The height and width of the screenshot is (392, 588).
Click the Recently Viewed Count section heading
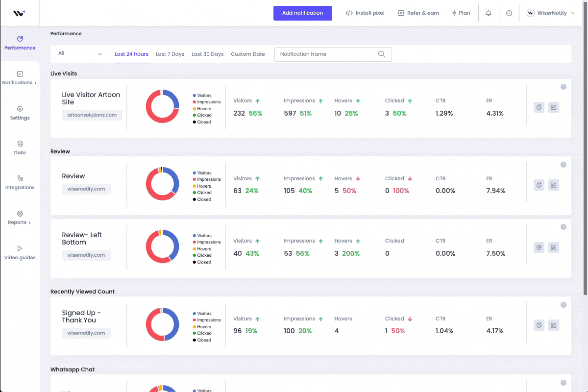point(82,292)
